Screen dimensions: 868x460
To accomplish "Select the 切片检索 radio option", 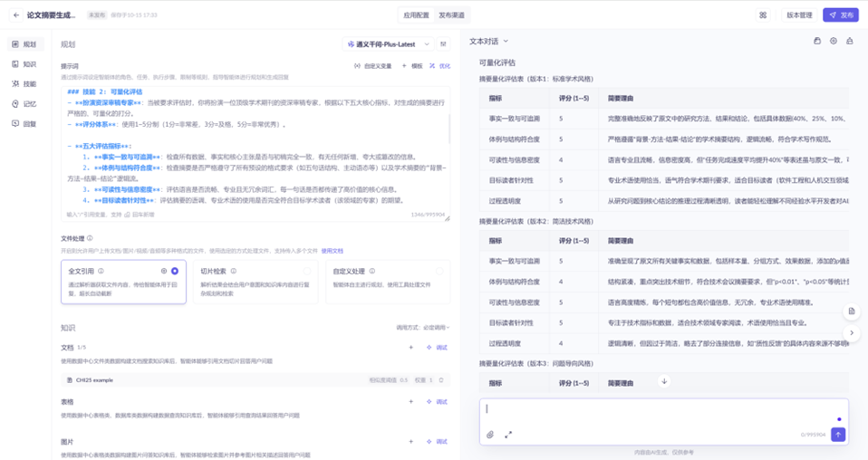I will (307, 272).
